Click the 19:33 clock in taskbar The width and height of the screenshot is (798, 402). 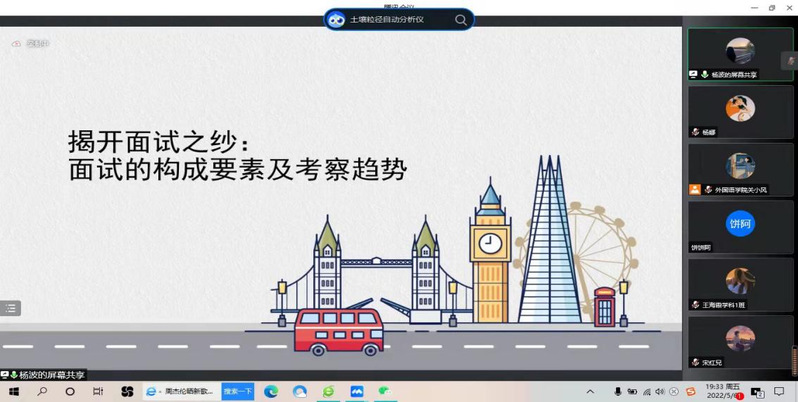tap(722, 391)
